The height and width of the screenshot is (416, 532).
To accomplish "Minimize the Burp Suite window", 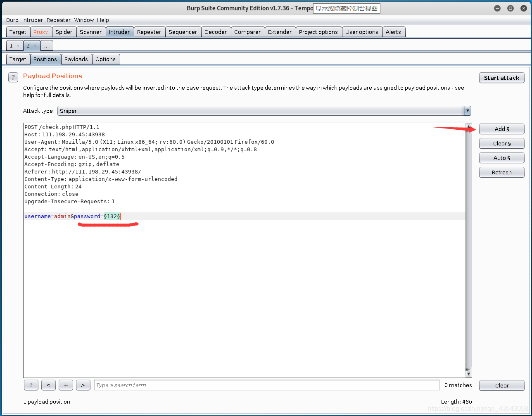I will [x=497, y=8].
